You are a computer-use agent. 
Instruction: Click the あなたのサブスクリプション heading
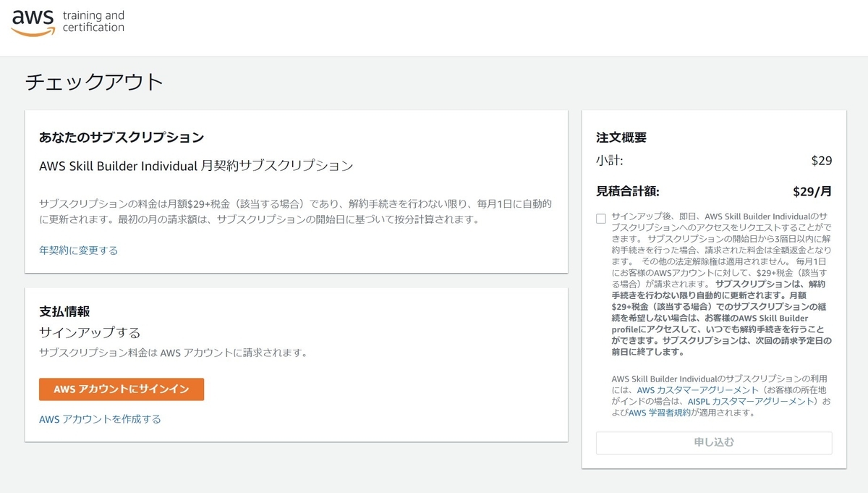click(122, 138)
